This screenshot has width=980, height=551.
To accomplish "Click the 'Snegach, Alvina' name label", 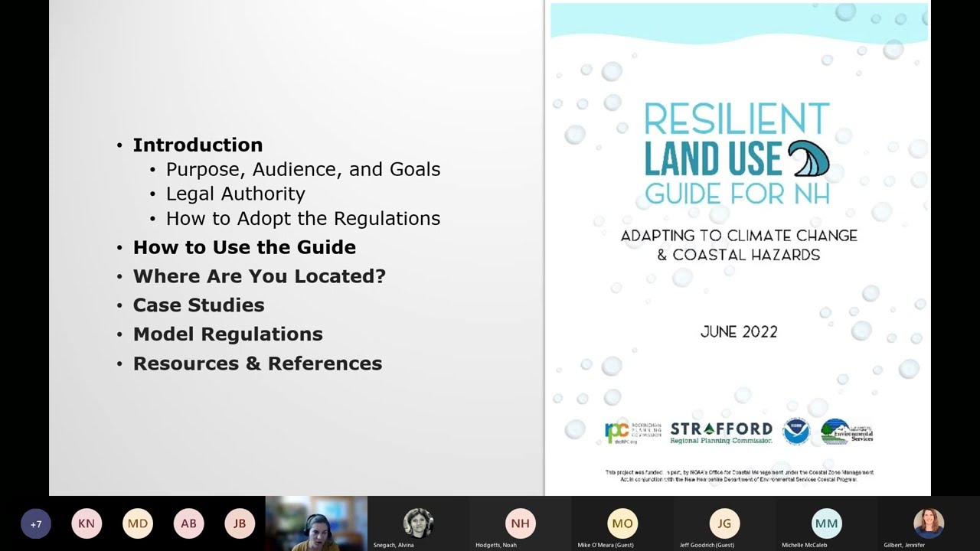I will [x=394, y=545].
